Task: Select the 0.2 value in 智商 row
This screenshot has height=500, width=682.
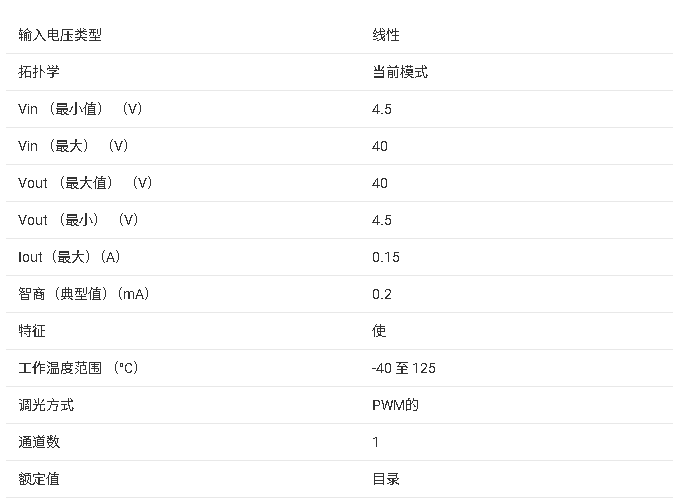Action: point(382,294)
